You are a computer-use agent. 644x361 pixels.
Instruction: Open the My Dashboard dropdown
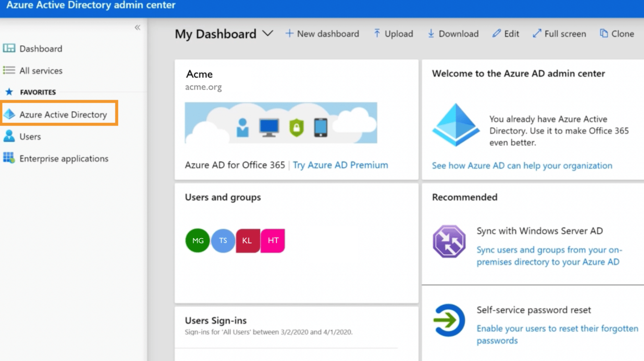coord(269,34)
